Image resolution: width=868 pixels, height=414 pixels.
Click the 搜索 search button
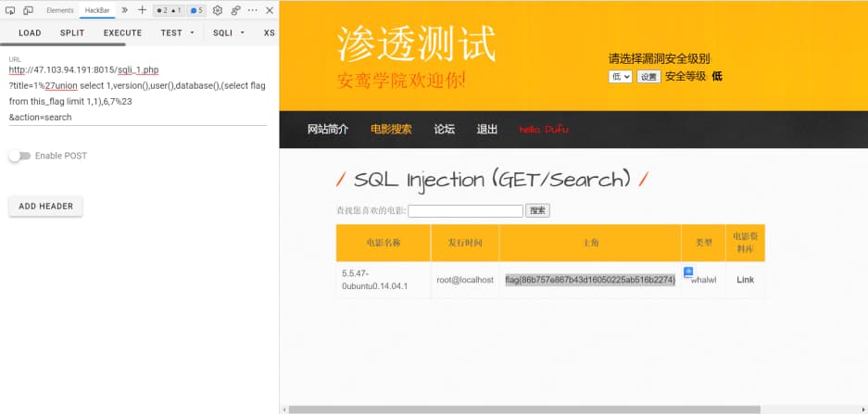pos(537,210)
